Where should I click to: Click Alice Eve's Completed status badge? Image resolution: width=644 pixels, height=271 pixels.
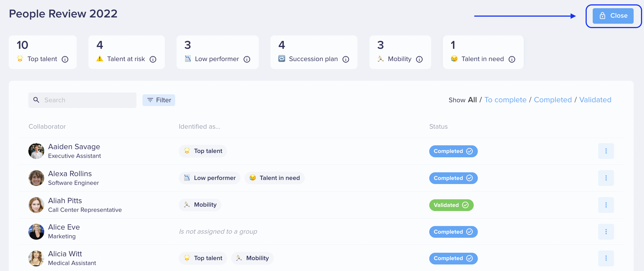[453, 232]
